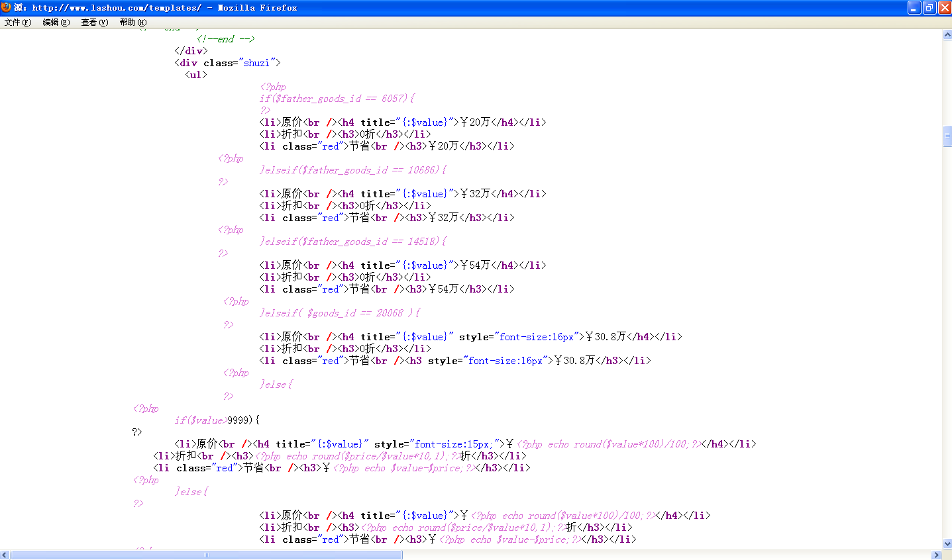
Task: Click the elseif line with 10686
Action: coord(353,170)
